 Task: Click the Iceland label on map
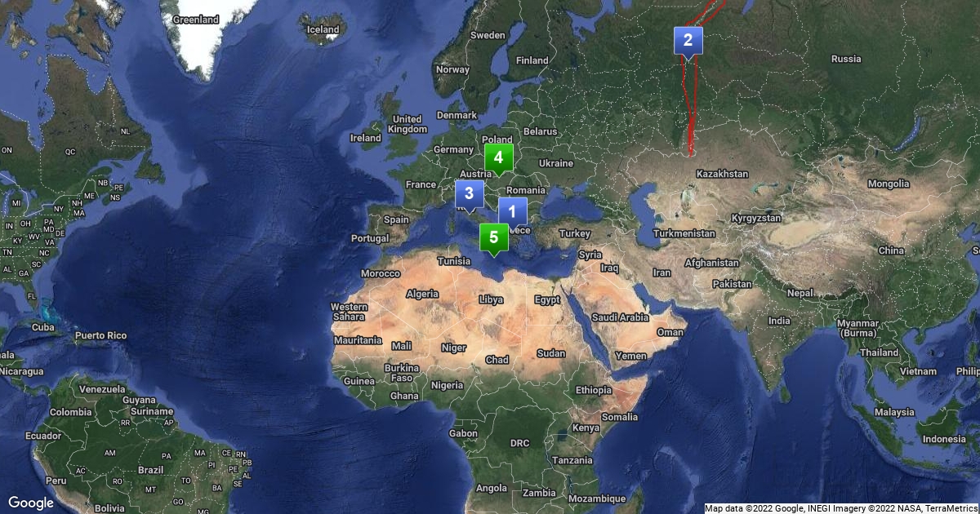click(x=323, y=30)
